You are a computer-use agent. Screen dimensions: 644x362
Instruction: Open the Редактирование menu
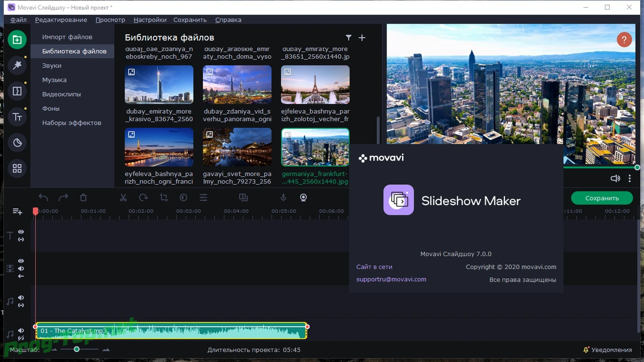(x=61, y=20)
